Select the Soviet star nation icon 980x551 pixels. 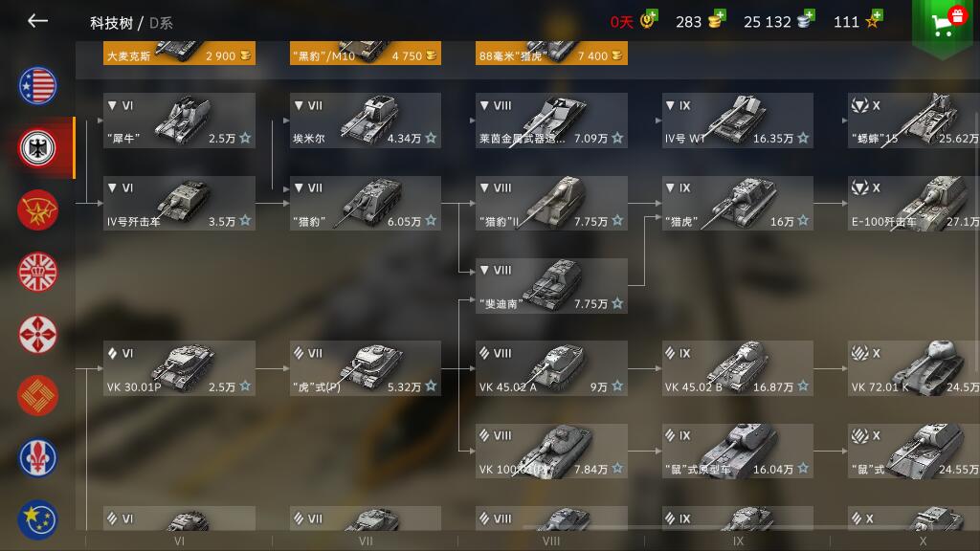[x=37, y=209]
